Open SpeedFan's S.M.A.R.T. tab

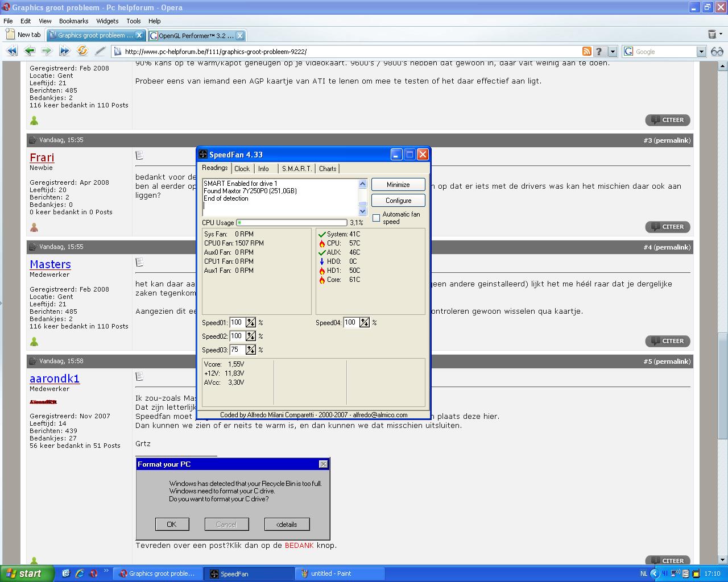297,169
